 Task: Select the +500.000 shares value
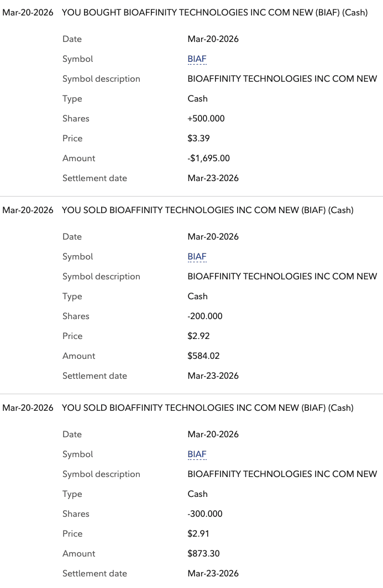(206, 119)
